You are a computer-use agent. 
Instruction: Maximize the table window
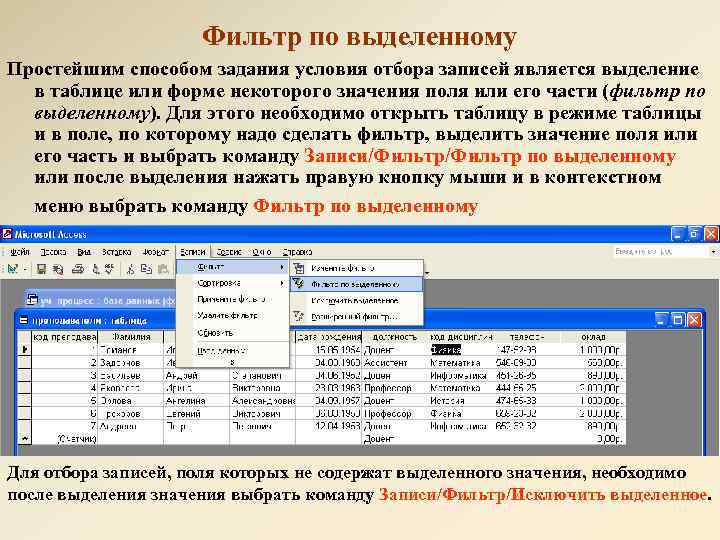pos(677,319)
